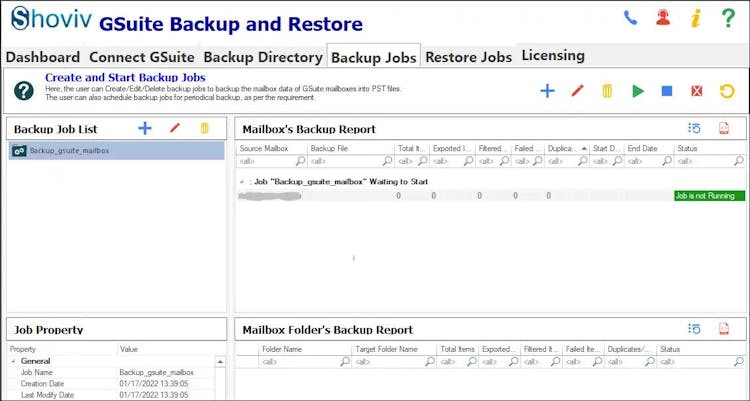Viewport: 750px width, 401px height.
Task: Delete backup job using main toolbar trash
Action: pos(607,90)
